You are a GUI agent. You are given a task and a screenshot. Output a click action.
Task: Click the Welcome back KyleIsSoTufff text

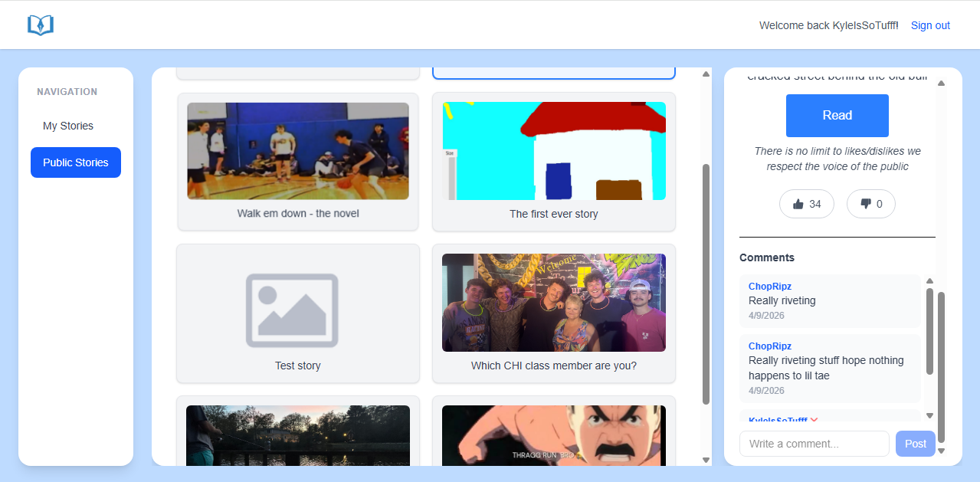point(829,25)
